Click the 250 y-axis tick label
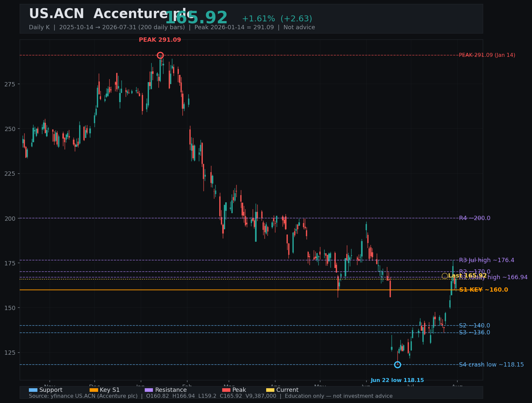The height and width of the screenshot is (403, 532). (10, 129)
